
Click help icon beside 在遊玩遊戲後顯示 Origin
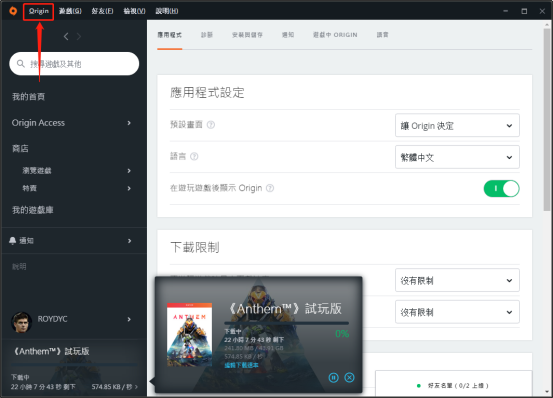270,188
